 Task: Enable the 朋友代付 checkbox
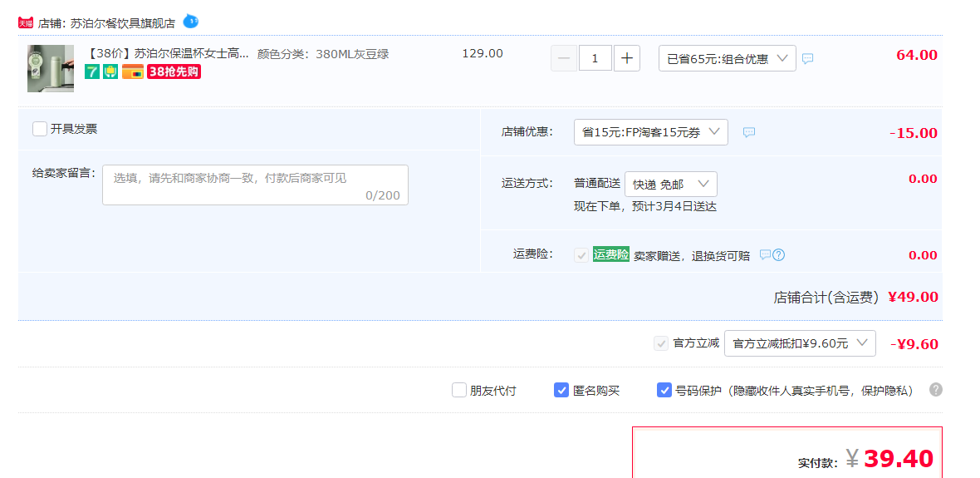tap(459, 391)
